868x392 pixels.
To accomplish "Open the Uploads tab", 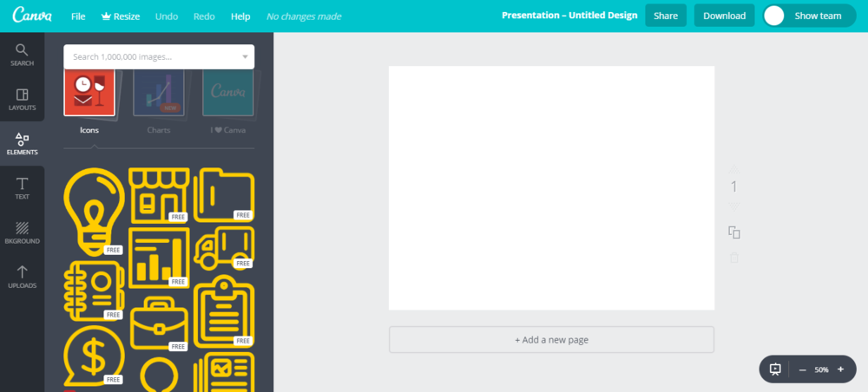I will tap(22, 277).
